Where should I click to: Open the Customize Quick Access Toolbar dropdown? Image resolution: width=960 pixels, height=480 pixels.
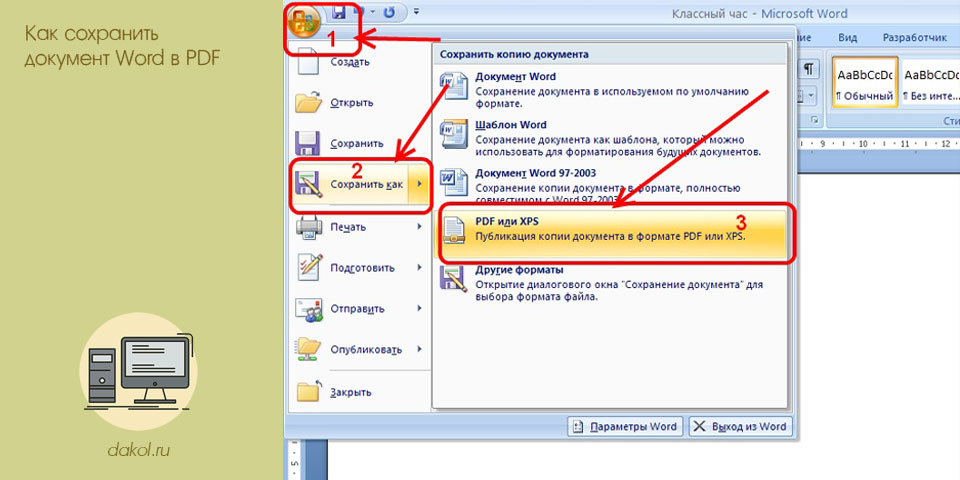417,11
